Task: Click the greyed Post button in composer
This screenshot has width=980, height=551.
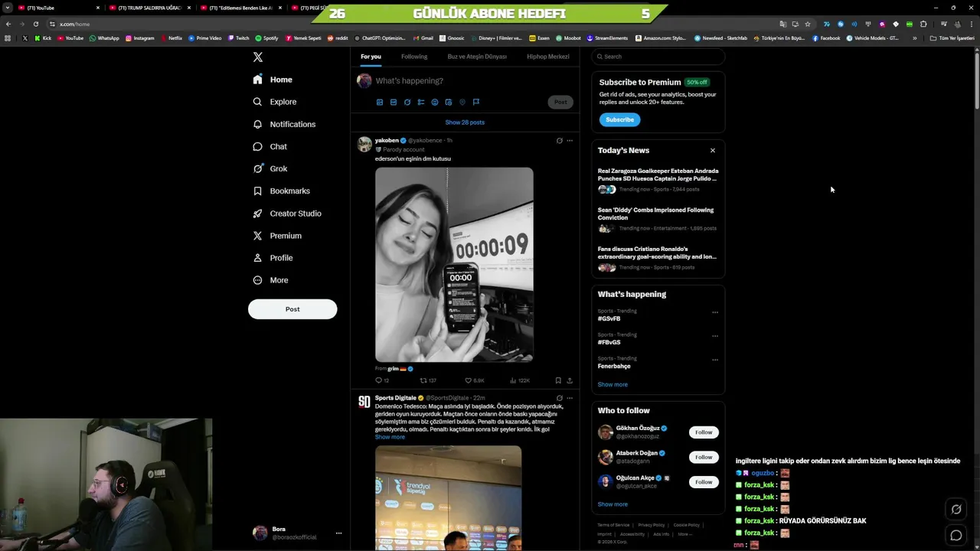Action: coord(560,102)
